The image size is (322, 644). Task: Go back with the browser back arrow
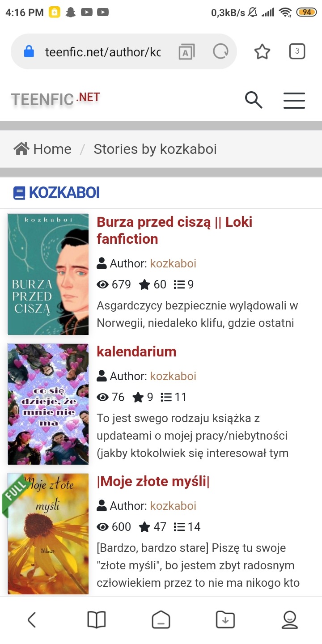click(x=32, y=620)
